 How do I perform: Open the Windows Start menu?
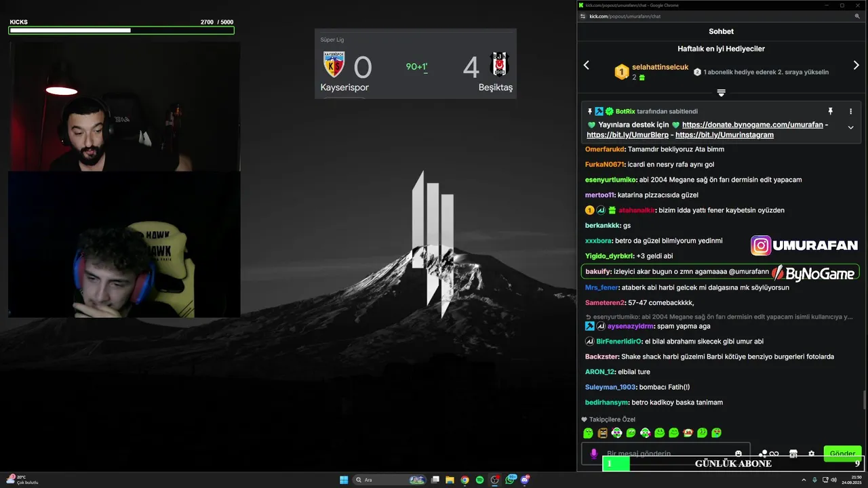click(344, 480)
